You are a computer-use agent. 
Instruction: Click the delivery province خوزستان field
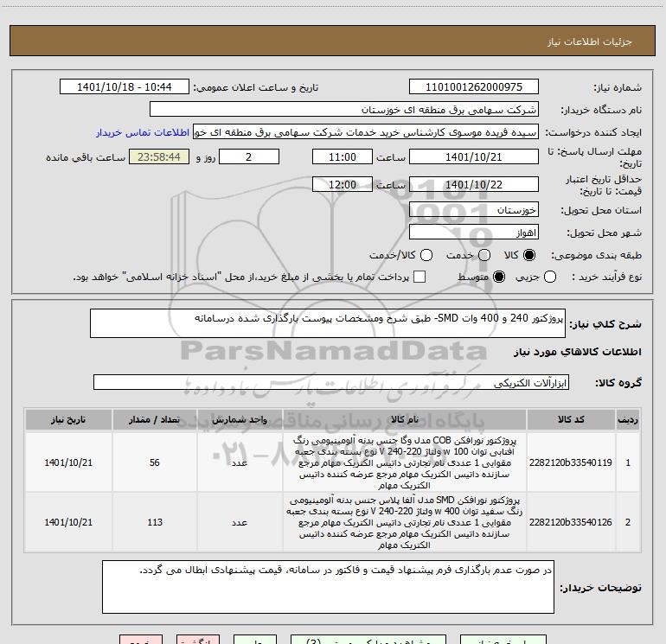pyautogui.click(x=473, y=210)
